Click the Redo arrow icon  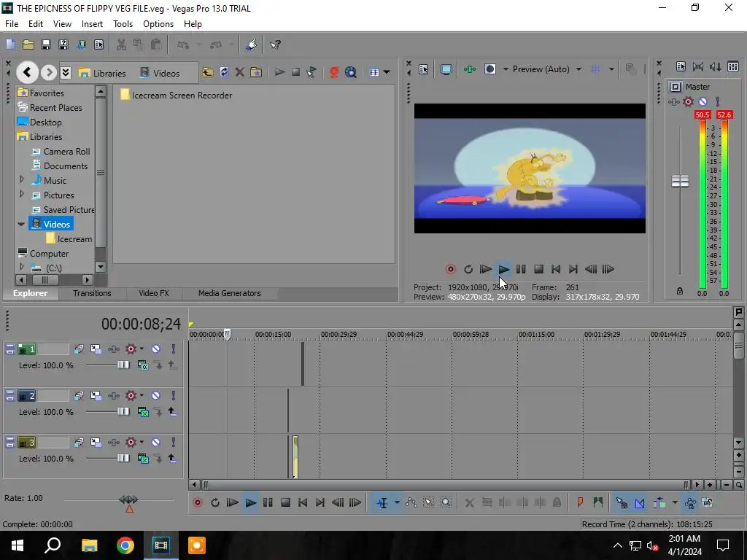[x=216, y=44]
